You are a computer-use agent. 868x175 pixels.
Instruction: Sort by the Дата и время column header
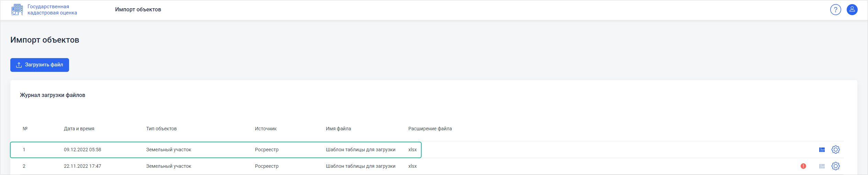[x=79, y=129]
